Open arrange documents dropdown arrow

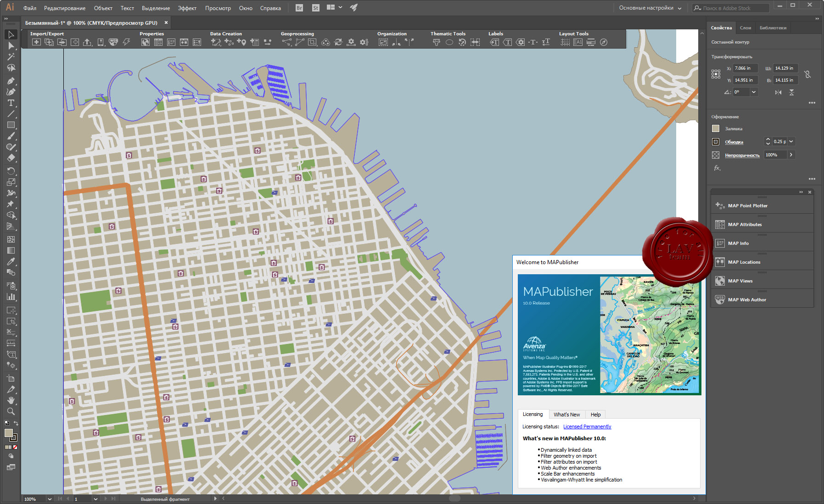340,7
